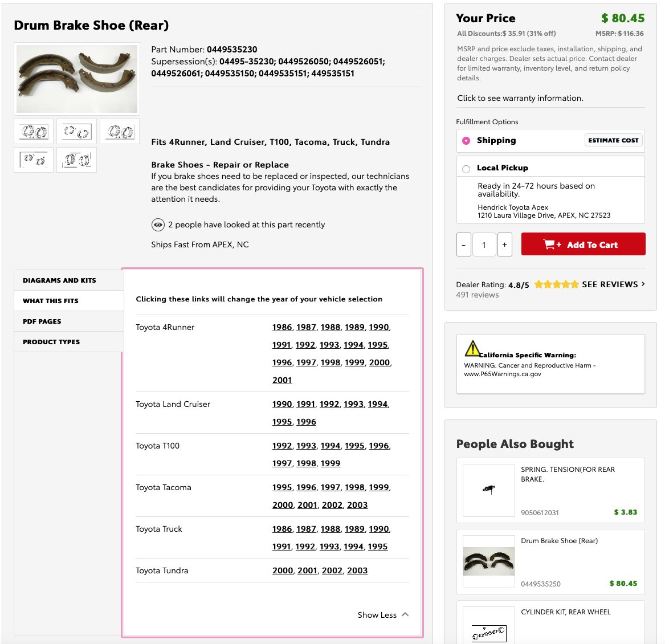This screenshot has height=644, width=665.
Task: Click the California warning triangle icon
Action: pos(472,348)
